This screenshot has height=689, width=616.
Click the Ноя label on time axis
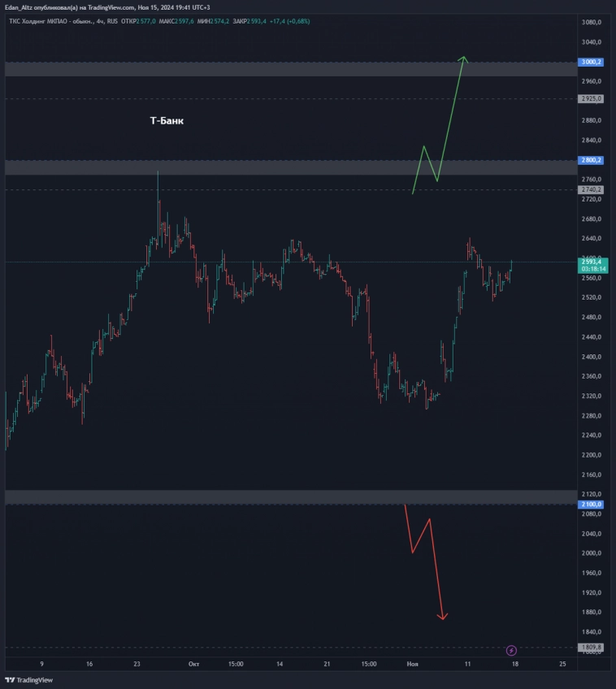[x=413, y=664]
